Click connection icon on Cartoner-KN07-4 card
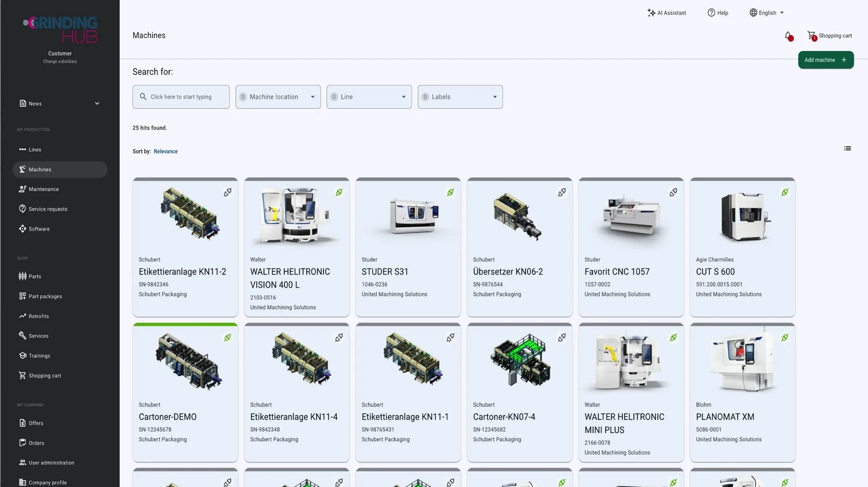This screenshot has width=868, height=487. point(562,337)
